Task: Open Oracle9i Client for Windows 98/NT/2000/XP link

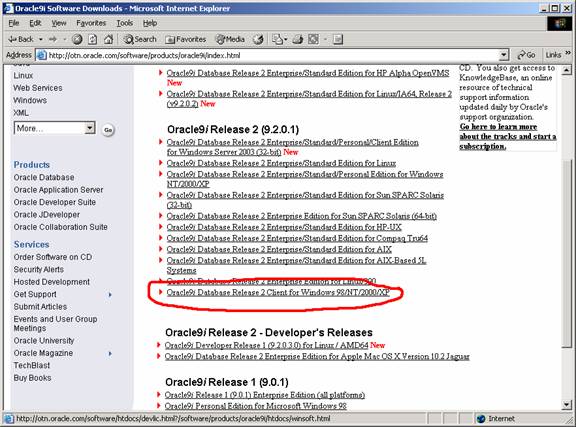Action: [x=278, y=293]
